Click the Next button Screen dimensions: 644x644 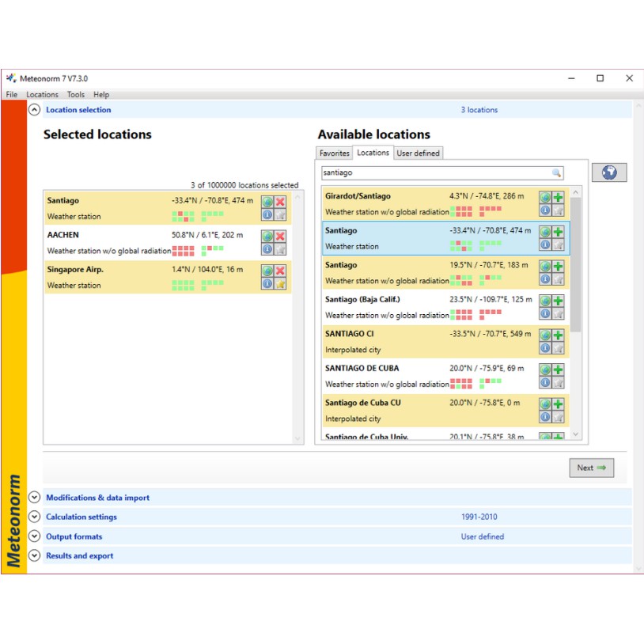(x=591, y=468)
